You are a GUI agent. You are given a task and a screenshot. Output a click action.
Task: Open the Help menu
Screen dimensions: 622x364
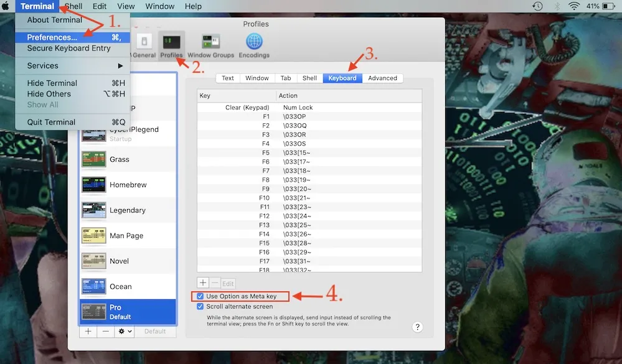[193, 6]
